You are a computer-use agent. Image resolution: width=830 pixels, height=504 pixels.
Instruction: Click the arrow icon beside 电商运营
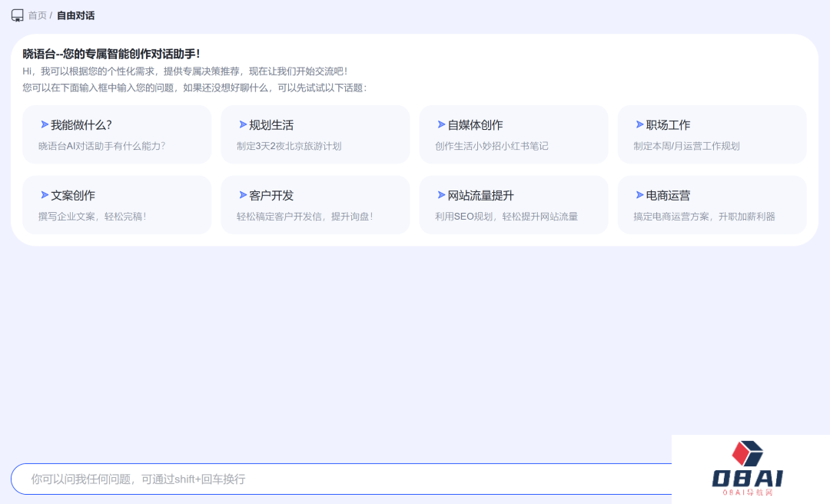(640, 194)
